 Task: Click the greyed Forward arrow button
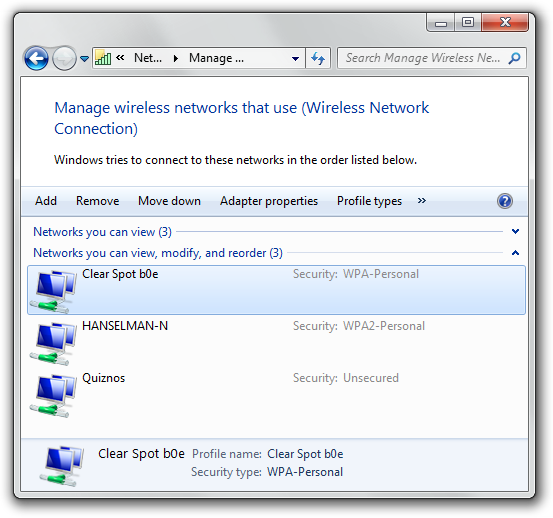pyautogui.click(x=64, y=58)
